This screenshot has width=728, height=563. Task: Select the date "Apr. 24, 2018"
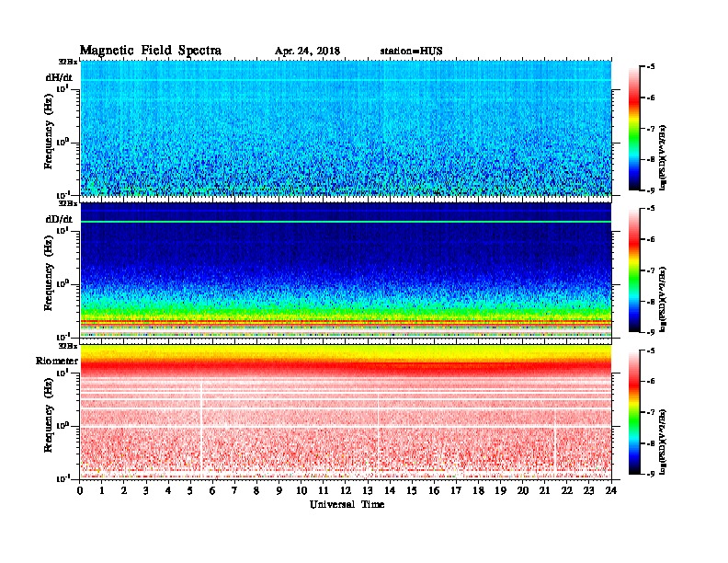[x=307, y=52]
